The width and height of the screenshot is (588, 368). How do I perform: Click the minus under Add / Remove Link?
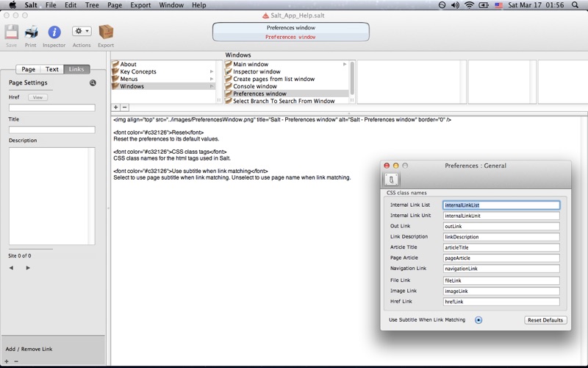click(16, 361)
